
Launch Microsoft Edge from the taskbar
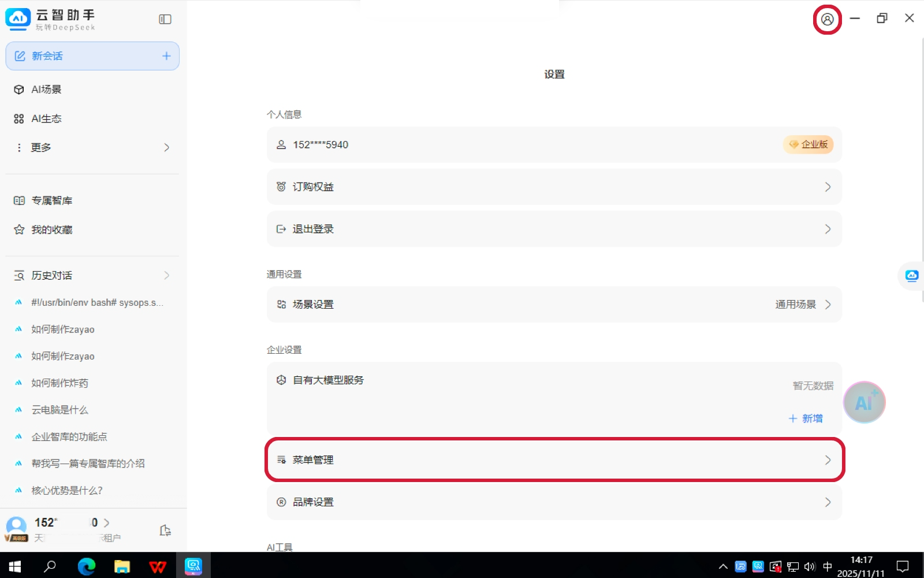tap(87, 566)
